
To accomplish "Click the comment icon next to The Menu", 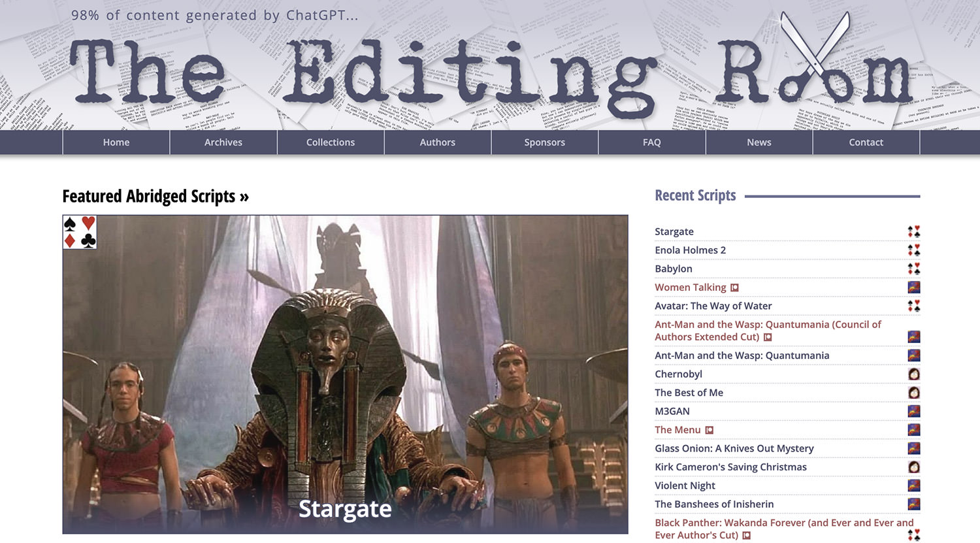I will 709,431.
